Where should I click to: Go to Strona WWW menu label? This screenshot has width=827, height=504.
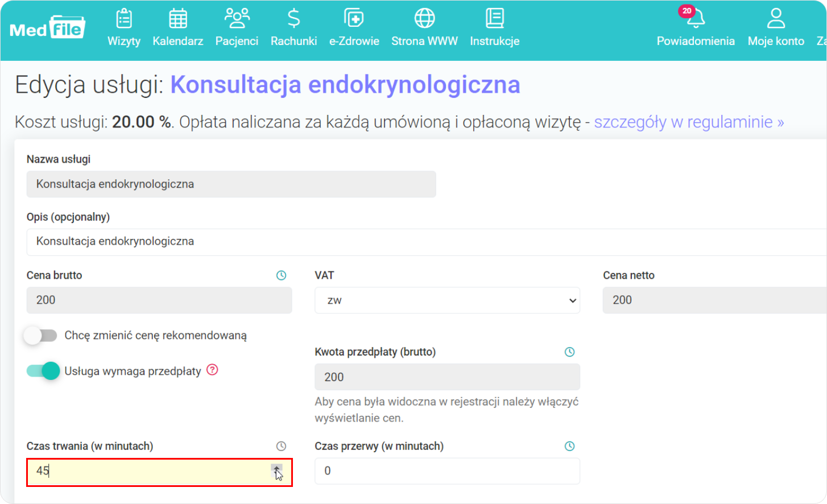tap(424, 41)
